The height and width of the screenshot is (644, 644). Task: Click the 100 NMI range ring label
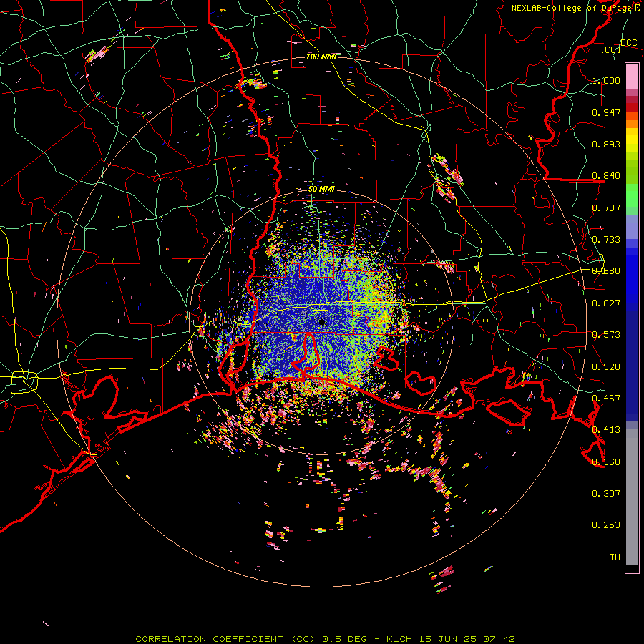[x=321, y=57]
